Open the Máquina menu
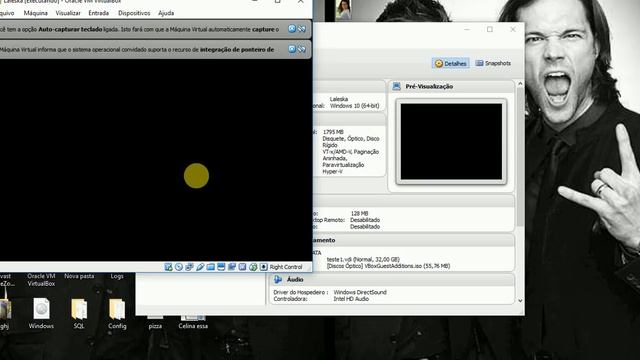This screenshot has width=640, height=360. tap(36, 13)
